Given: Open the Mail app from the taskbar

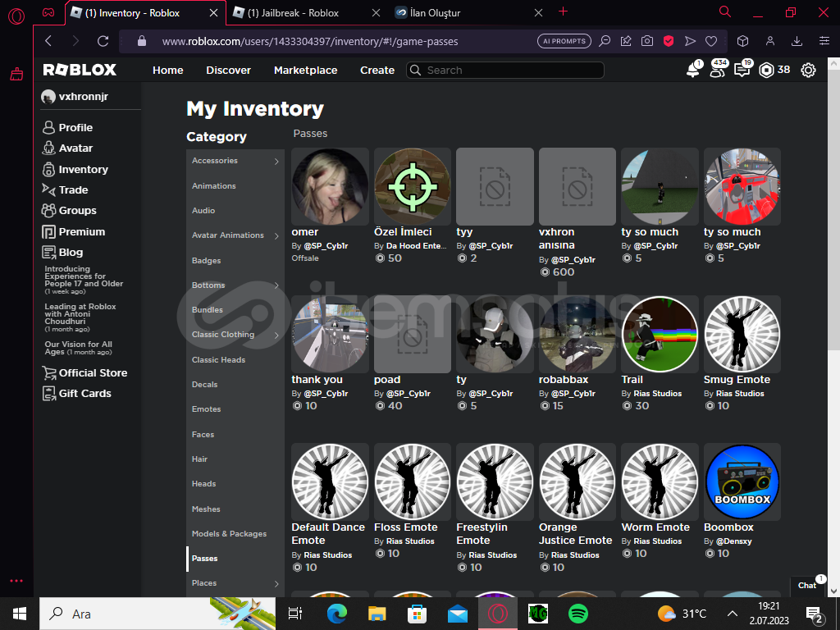Looking at the screenshot, I should point(458,614).
